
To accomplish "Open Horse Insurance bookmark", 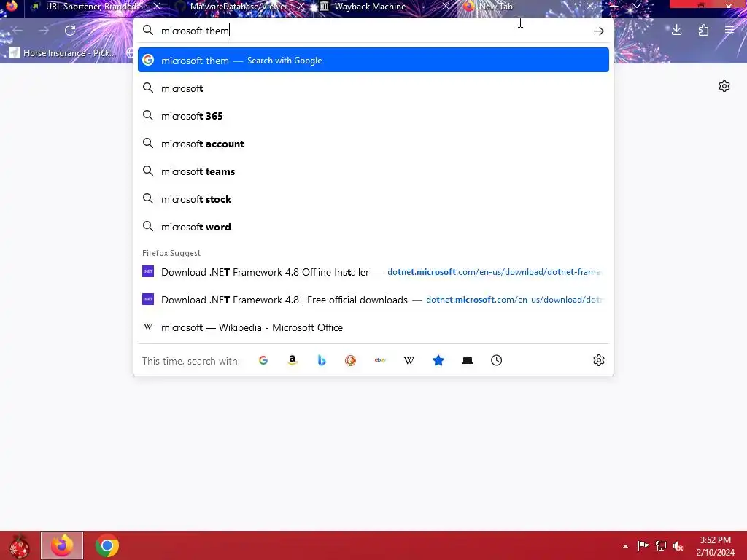I will point(63,52).
